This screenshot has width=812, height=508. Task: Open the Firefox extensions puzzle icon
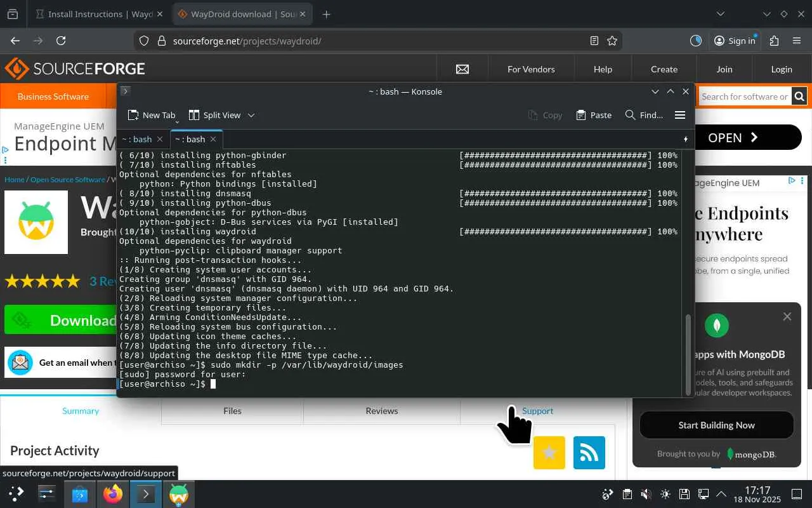774,41
